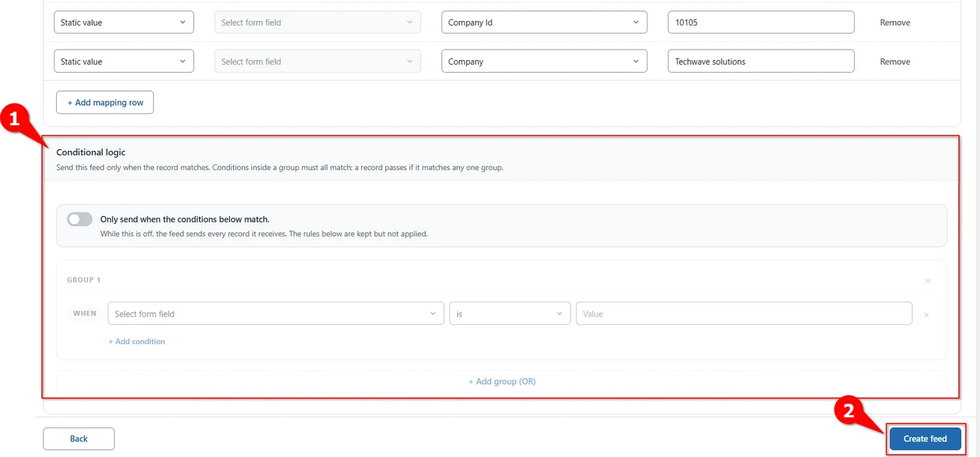Click the Conditional logic heading text
The height and width of the screenshot is (457, 980).
[91, 152]
